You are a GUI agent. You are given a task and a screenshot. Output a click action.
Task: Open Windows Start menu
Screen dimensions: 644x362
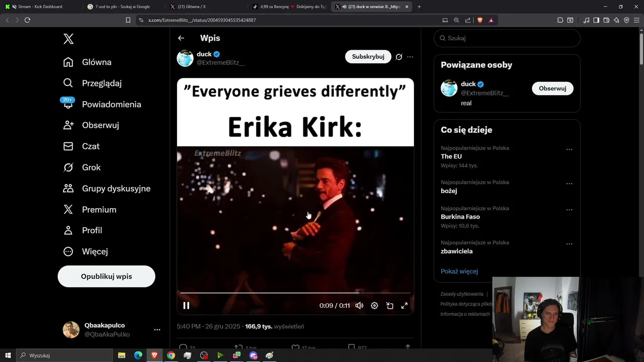pos(8,355)
